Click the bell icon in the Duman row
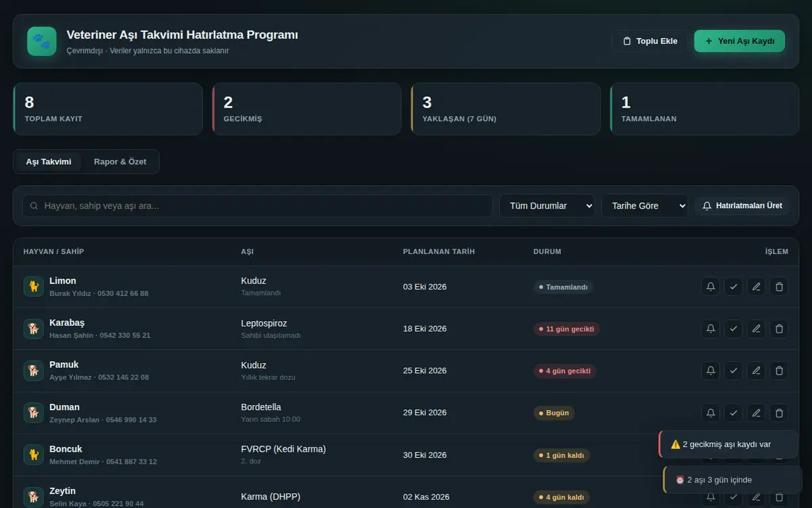The width and height of the screenshot is (812, 508). tap(710, 412)
